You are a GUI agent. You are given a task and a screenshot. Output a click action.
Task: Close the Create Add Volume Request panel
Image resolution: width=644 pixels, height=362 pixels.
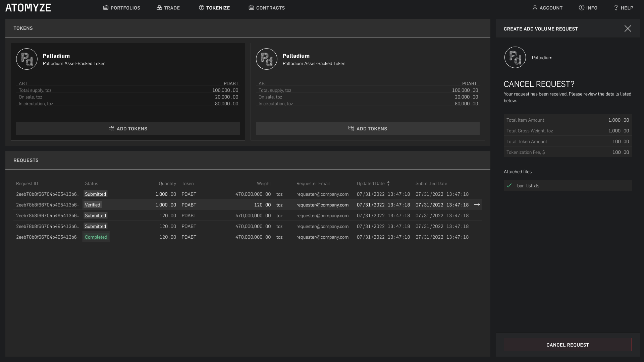(x=628, y=28)
